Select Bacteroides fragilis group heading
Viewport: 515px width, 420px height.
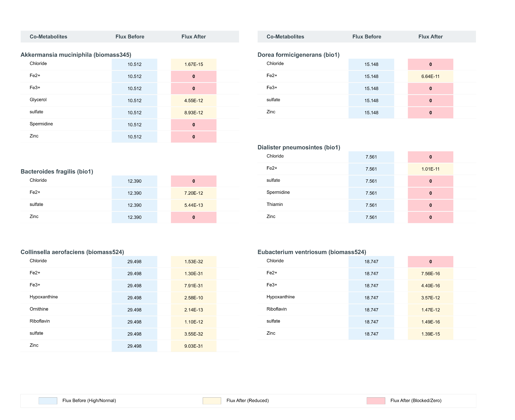(57, 172)
